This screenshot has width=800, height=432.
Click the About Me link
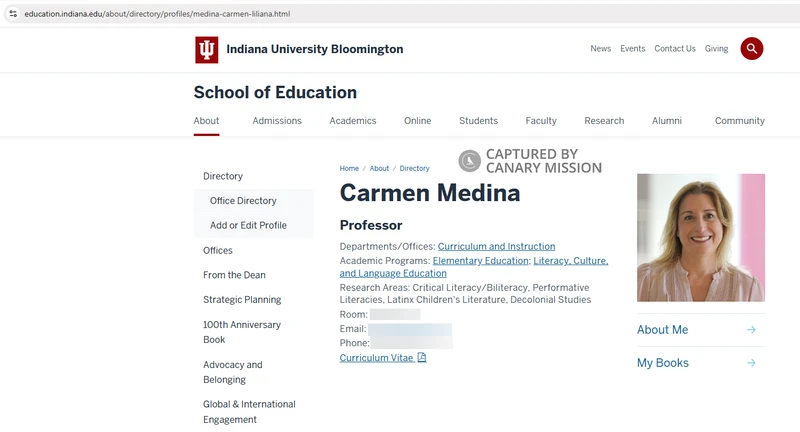(662, 330)
